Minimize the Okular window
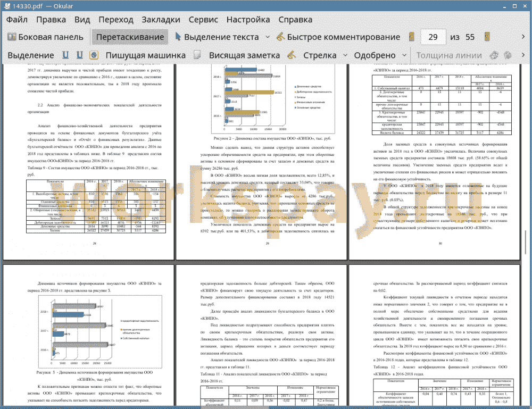 [505, 6]
